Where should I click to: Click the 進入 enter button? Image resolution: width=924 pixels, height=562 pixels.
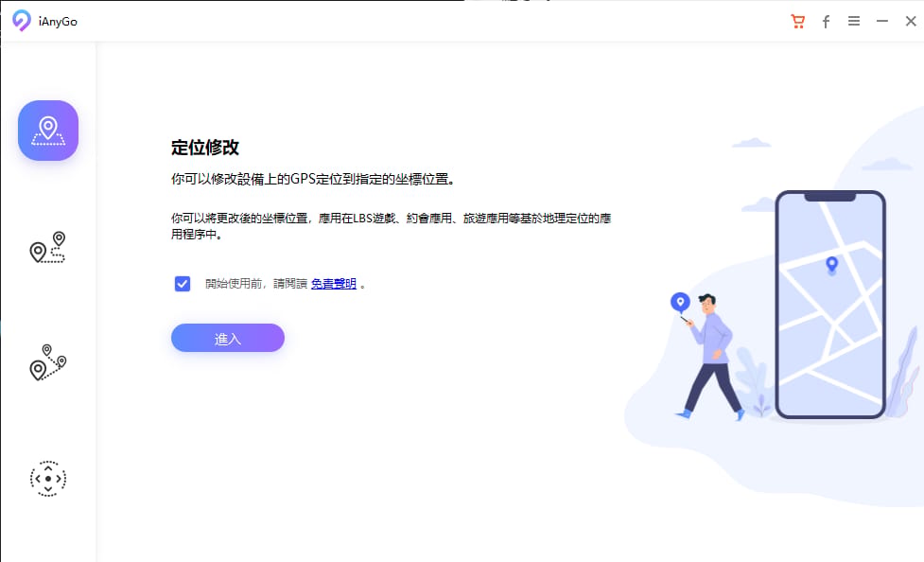[228, 338]
